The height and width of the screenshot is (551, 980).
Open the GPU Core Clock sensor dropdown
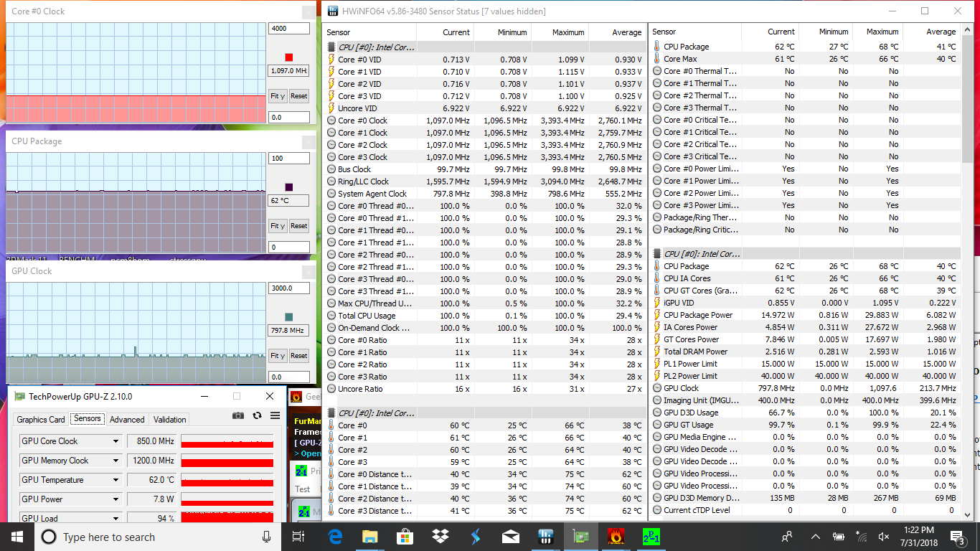[116, 441]
